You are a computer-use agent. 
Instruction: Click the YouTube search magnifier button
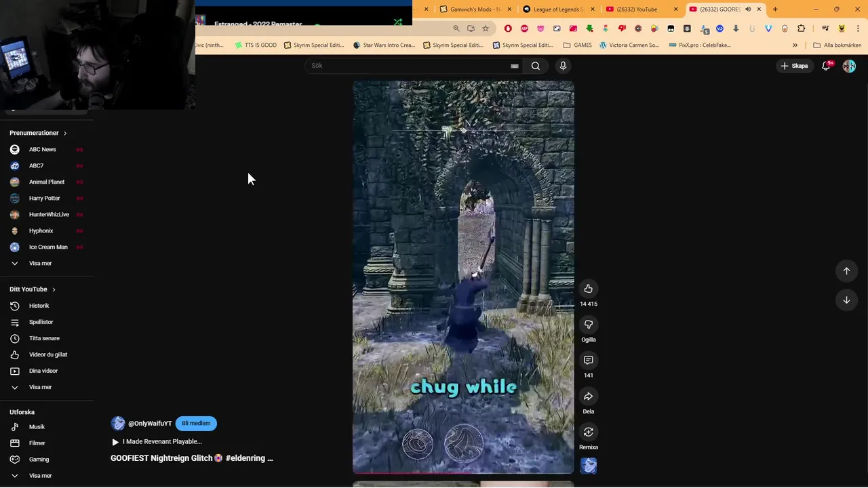click(536, 66)
